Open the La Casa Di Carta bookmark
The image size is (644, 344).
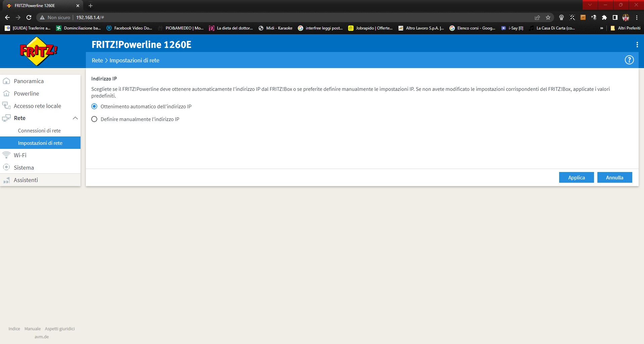[552, 28]
